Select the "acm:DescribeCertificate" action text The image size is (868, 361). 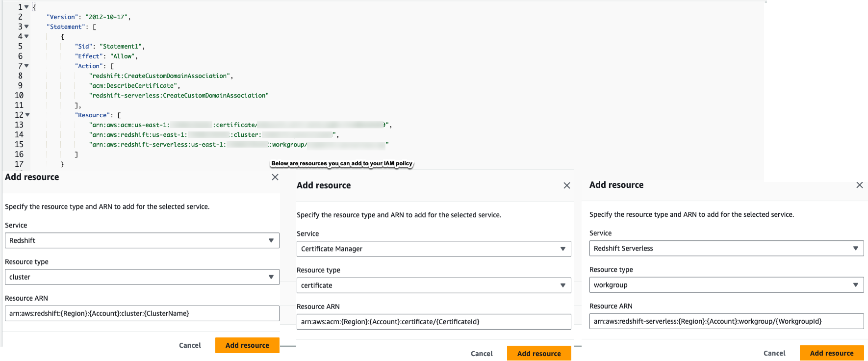[133, 86]
